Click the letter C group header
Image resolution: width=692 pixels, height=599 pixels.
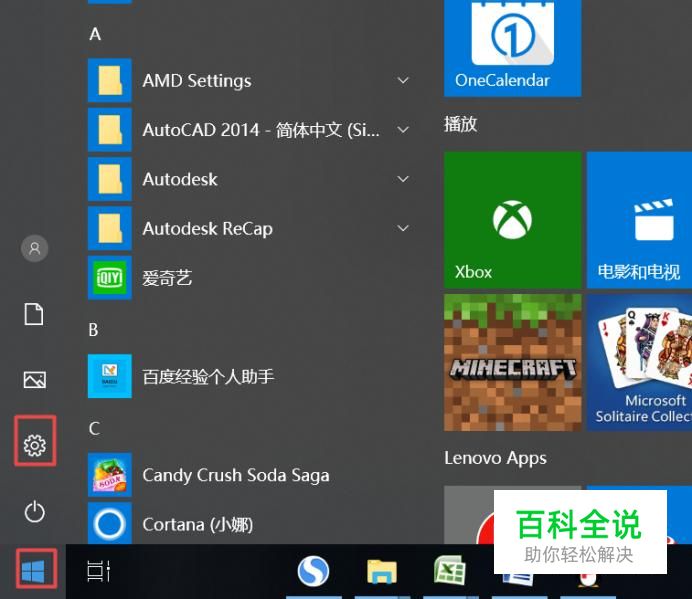coord(94,429)
